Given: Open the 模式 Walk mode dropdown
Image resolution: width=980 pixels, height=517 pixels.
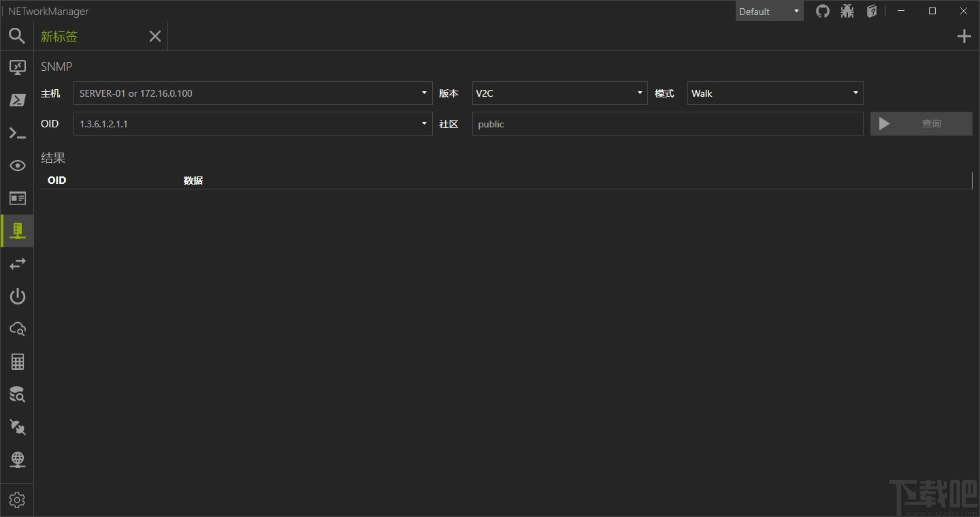Looking at the screenshot, I should (855, 93).
